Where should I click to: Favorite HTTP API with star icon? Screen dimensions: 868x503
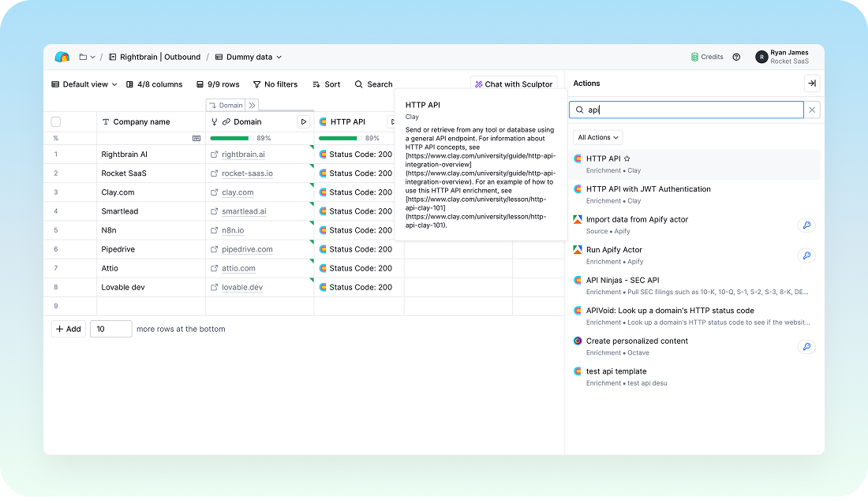pos(627,159)
